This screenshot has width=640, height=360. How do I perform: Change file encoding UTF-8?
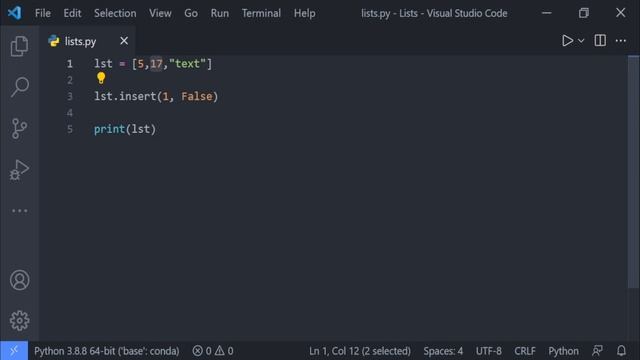489,351
